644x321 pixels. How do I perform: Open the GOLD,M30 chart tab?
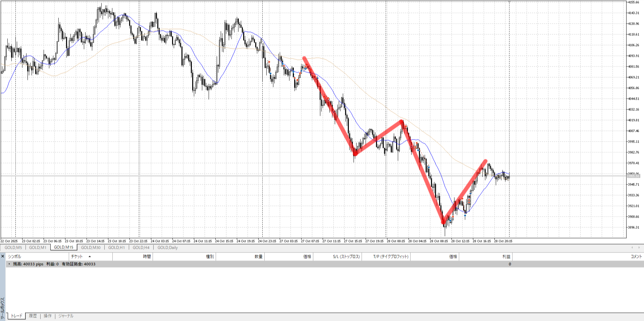[x=91, y=248]
